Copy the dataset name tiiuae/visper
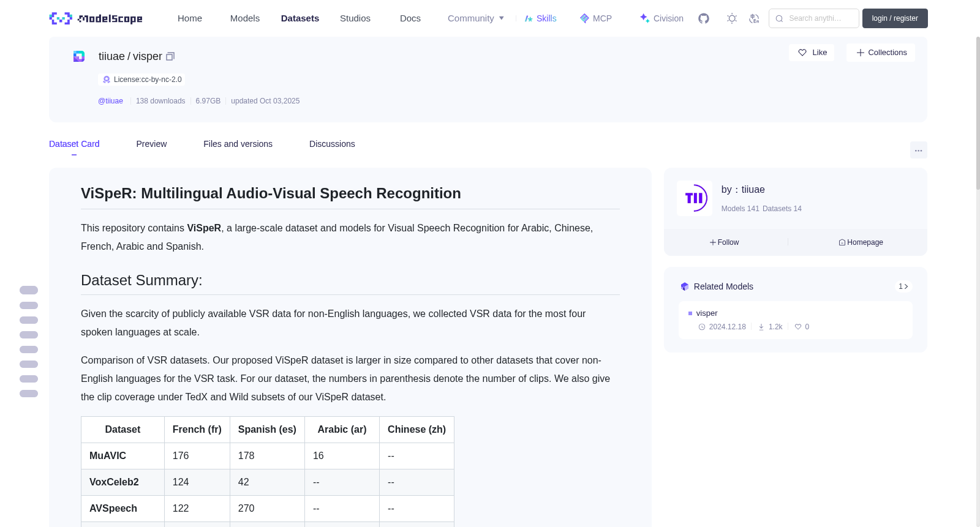This screenshot has height=527, width=980. point(170,56)
